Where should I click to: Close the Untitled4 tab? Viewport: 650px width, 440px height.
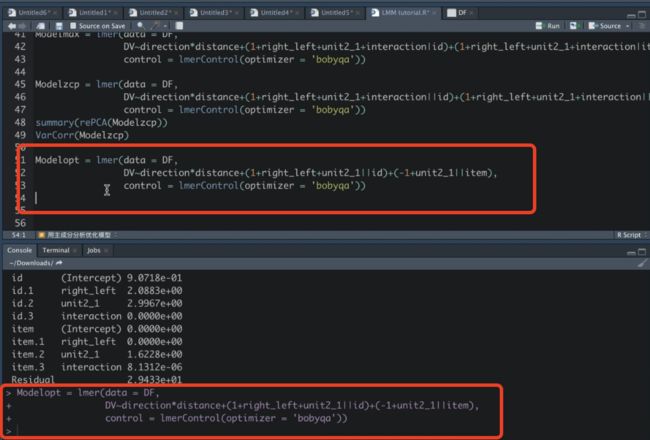[297, 13]
